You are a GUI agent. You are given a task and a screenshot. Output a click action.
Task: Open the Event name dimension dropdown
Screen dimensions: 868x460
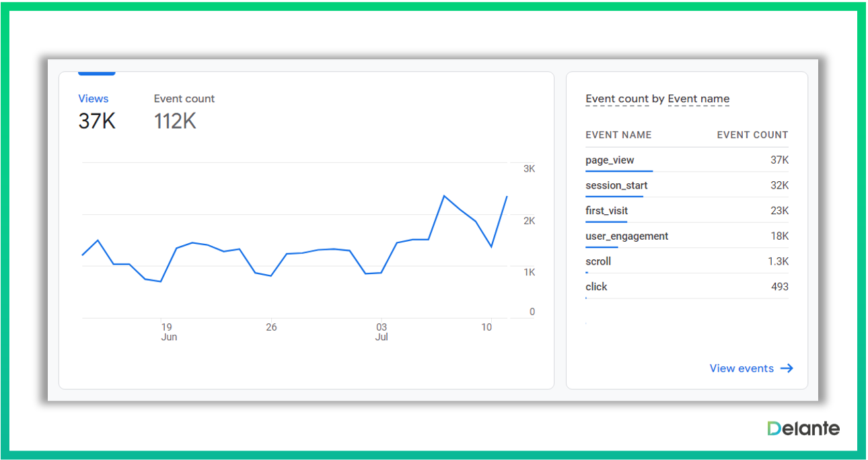698,99
